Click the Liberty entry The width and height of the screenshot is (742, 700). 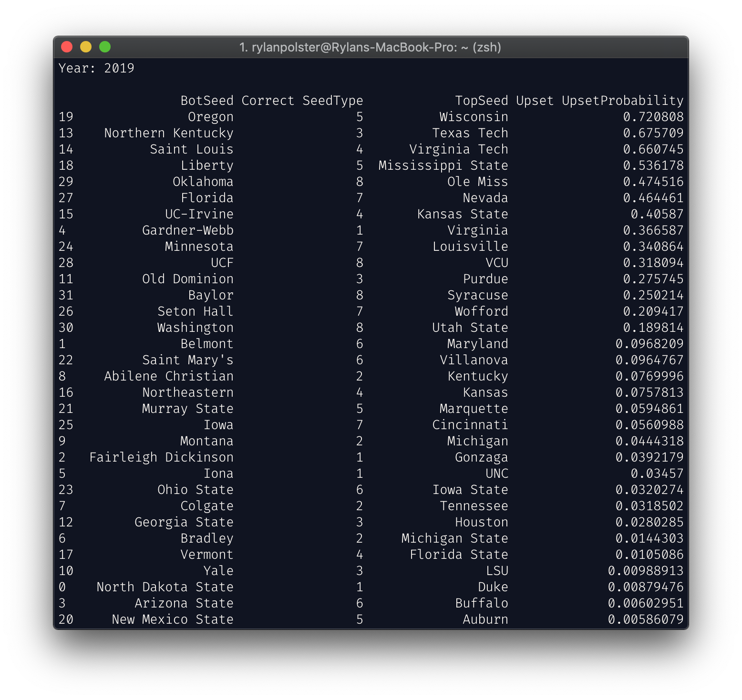[207, 165]
